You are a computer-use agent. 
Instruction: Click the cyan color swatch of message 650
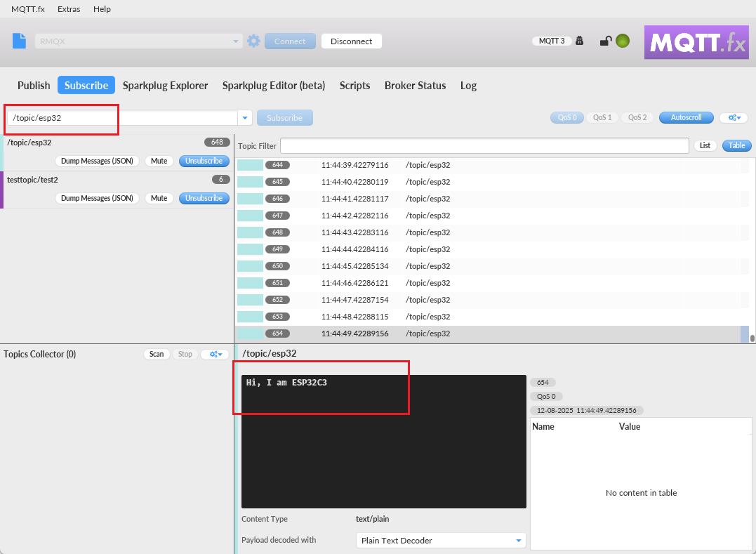250,266
